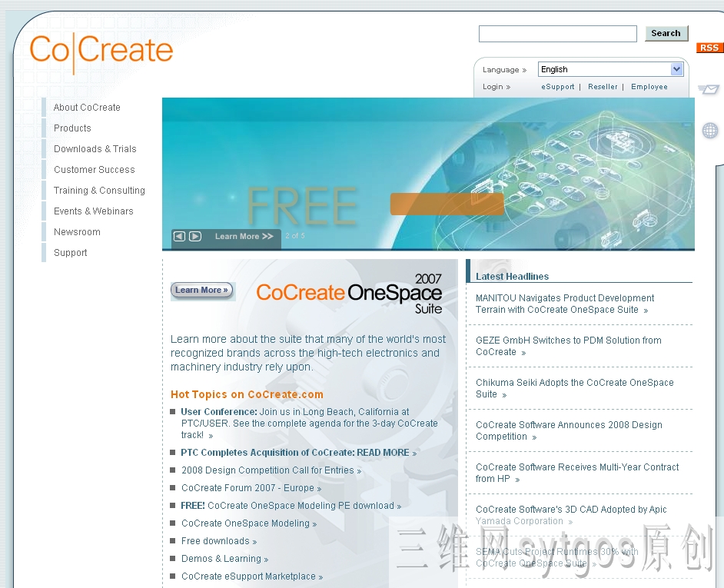Open GEZE GmbH Switches to PDM headline
724x588 pixels.
569,346
